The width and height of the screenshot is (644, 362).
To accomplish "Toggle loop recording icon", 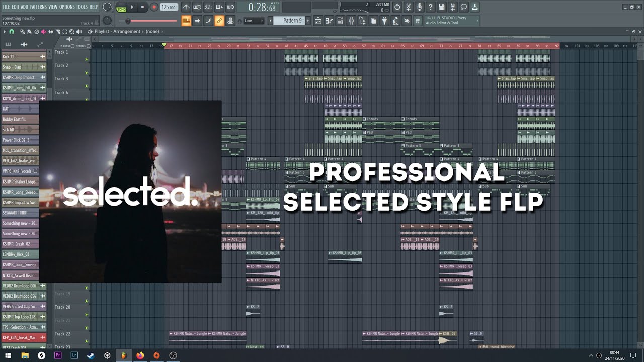I will 230,7.
